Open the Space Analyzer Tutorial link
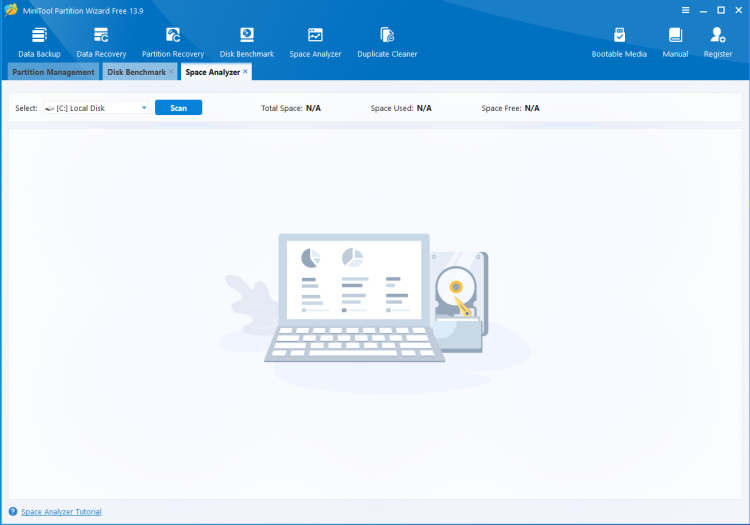Viewport: 750px width, 525px height. click(61, 512)
